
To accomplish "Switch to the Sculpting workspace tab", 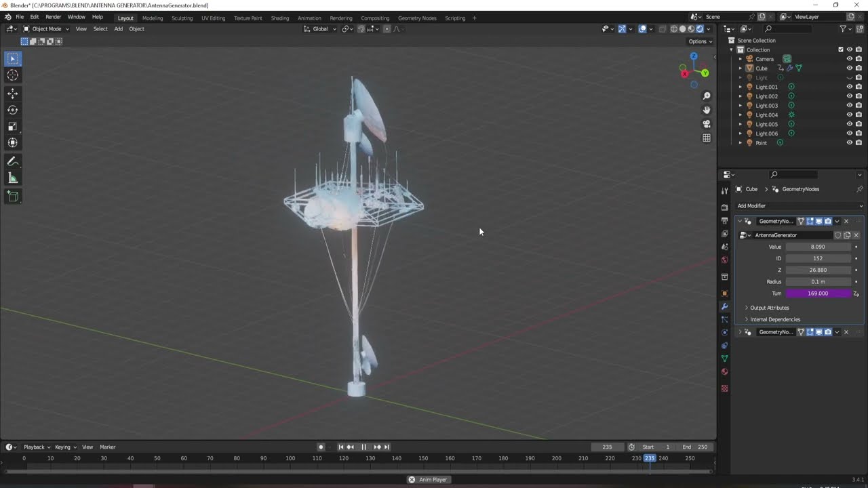I will coord(182,18).
